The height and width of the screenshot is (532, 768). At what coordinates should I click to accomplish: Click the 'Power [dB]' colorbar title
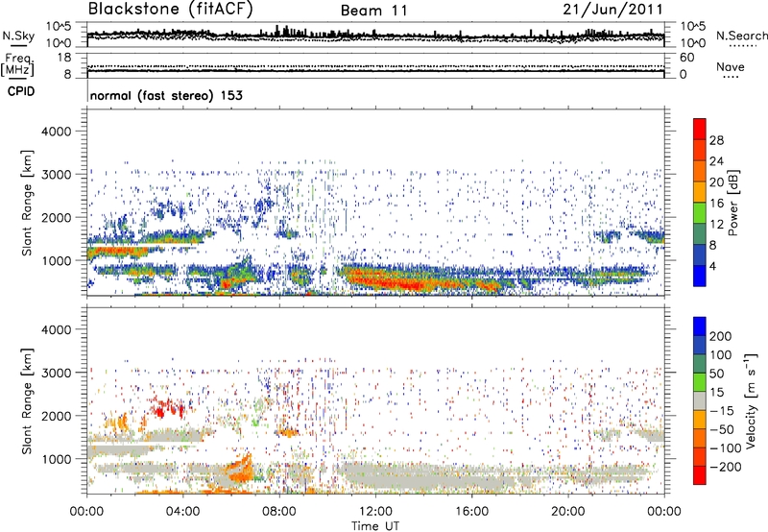pos(733,203)
